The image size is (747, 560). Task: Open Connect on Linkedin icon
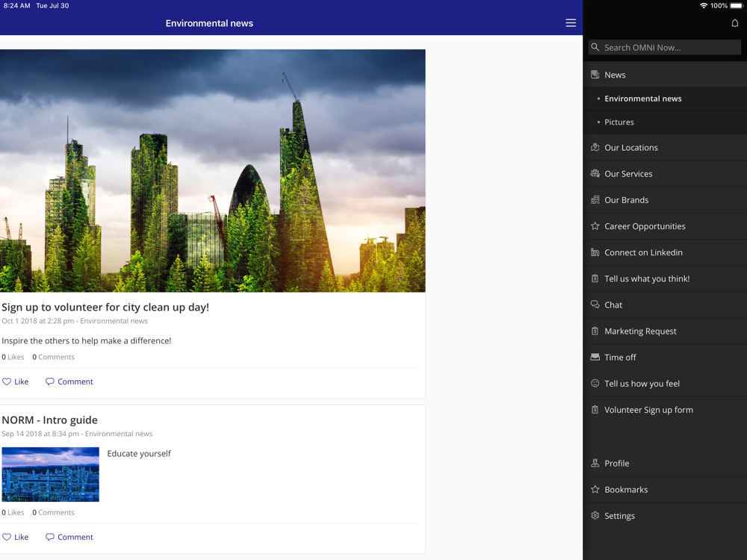(x=595, y=252)
